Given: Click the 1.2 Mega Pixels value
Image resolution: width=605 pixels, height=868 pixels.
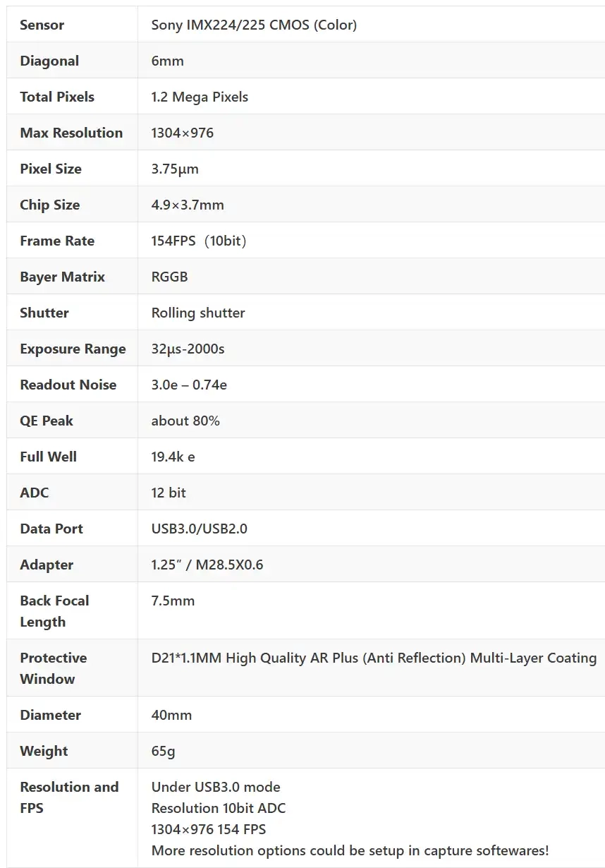Looking at the screenshot, I should [x=200, y=97].
